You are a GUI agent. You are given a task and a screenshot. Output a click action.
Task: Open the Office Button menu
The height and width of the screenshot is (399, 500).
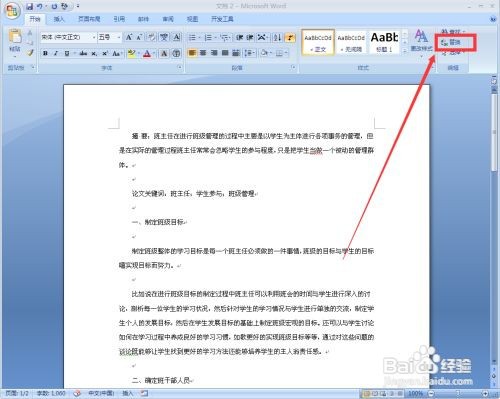[x=12, y=11]
